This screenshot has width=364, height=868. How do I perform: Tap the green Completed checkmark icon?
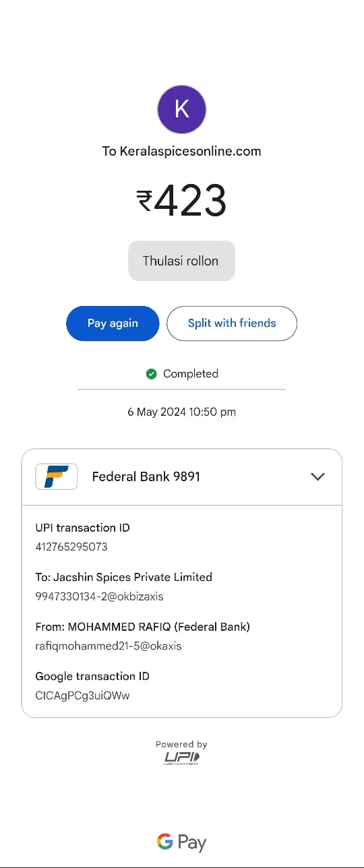(152, 374)
